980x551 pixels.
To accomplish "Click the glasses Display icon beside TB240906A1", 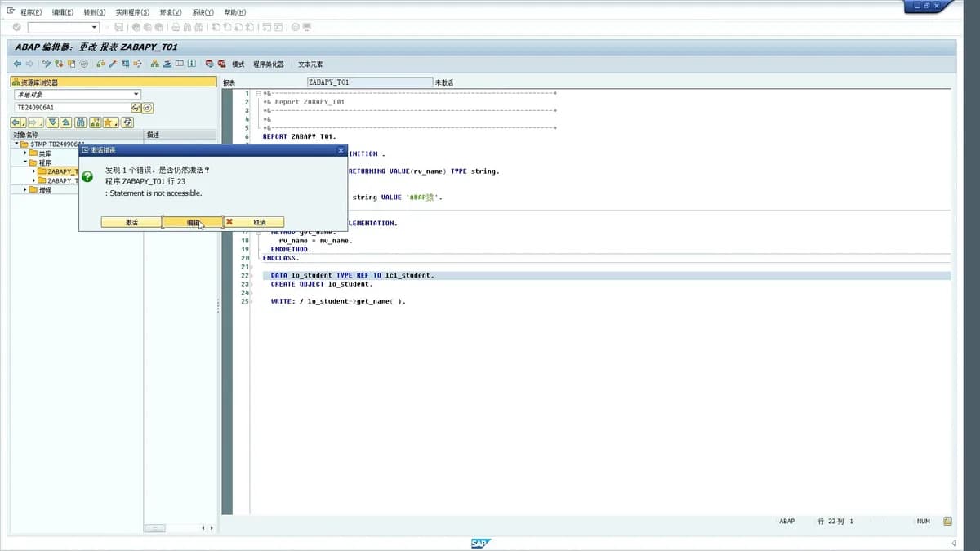I will (136, 108).
